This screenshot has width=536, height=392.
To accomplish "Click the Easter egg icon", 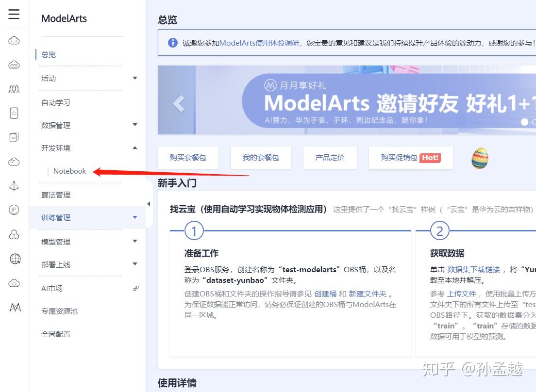I will [x=480, y=158].
